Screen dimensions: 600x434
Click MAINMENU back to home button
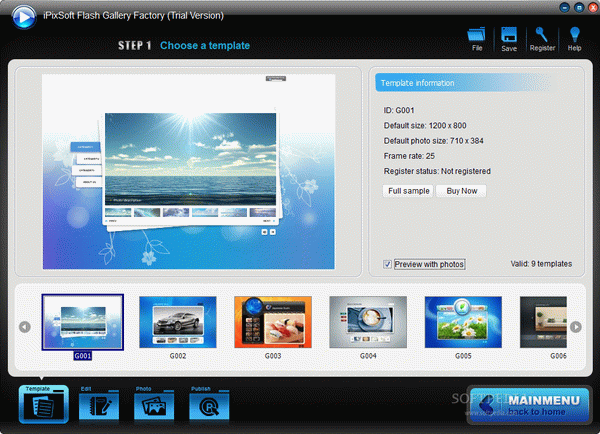[x=529, y=405]
